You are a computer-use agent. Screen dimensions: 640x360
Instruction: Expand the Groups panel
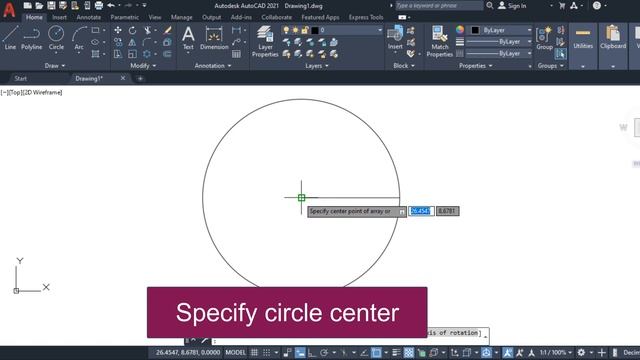tap(551, 66)
